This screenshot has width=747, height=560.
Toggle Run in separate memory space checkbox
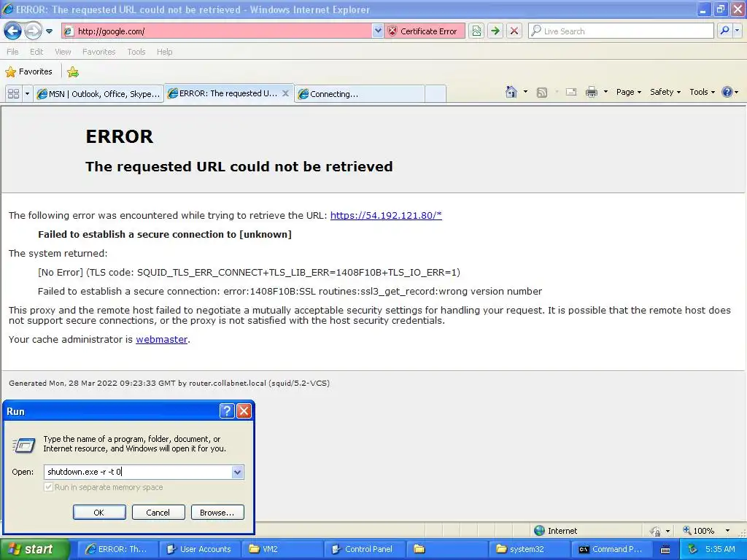pos(48,487)
